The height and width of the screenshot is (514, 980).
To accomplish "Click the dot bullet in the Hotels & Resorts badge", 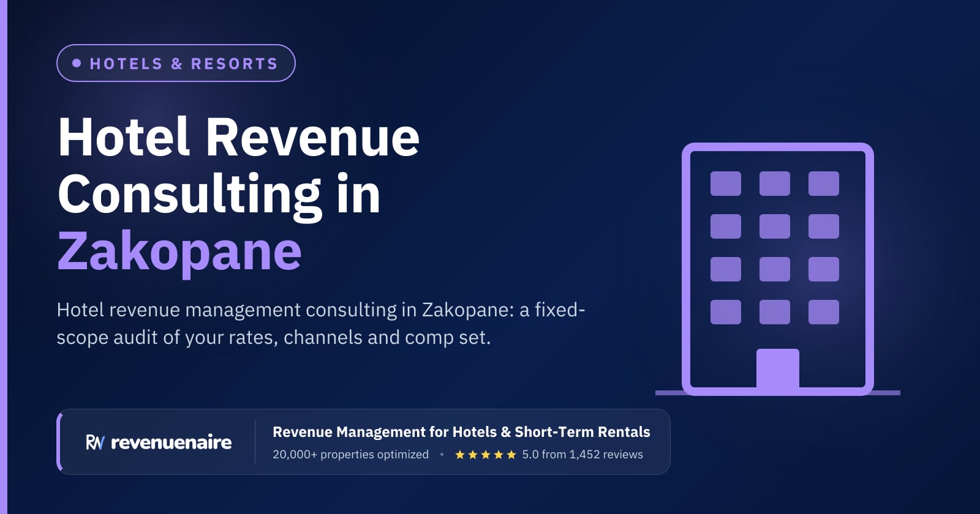I will pos(77,63).
